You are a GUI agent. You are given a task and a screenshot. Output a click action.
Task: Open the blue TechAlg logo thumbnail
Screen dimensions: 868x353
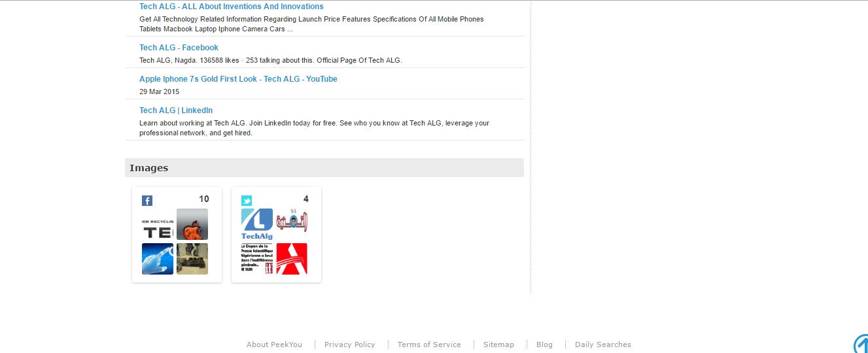pos(257,224)
